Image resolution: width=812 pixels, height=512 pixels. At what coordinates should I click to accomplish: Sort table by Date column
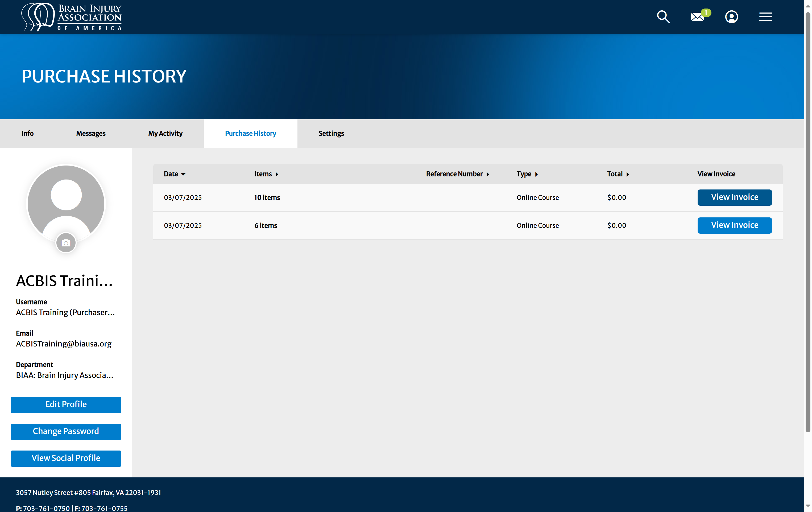(174, 174)
